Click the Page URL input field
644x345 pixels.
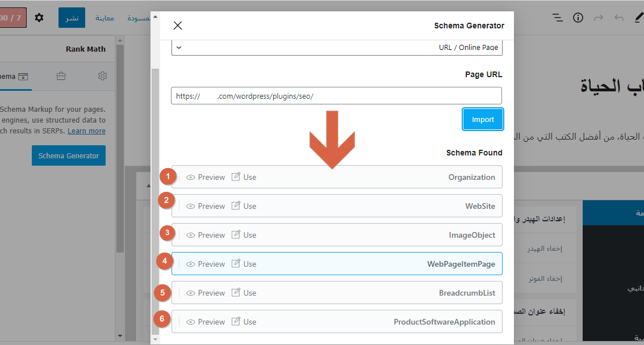(x=337, y=96)
